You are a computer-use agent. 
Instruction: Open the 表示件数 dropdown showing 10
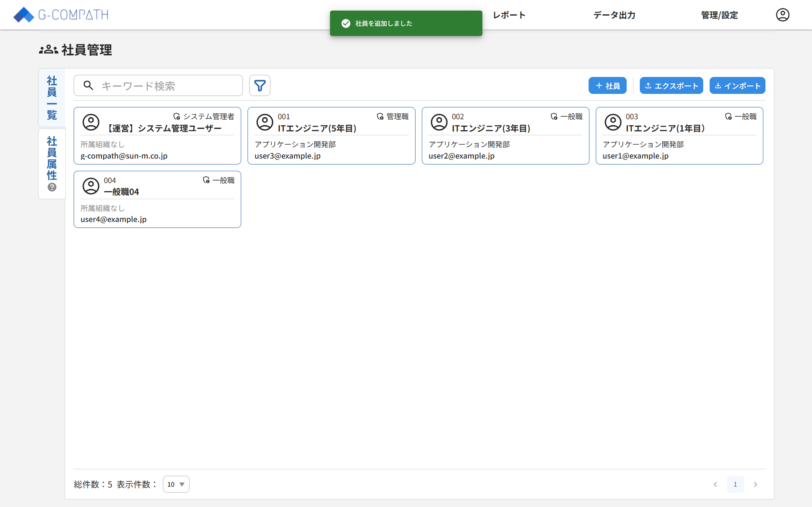[176, 484]
